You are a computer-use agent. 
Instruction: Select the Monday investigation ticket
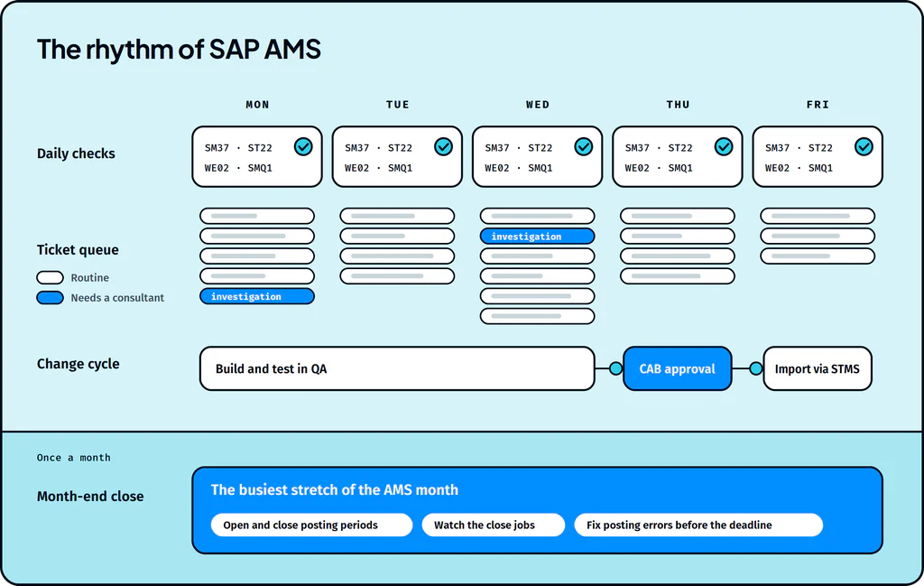click(257, 296)
